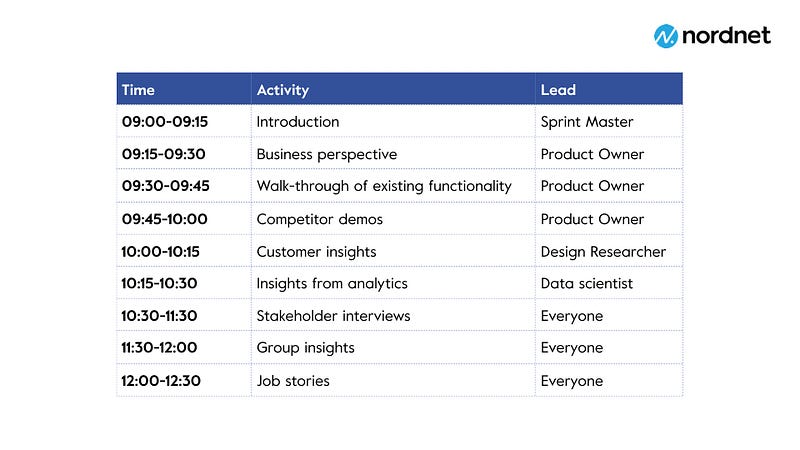Viewport: 800px width, 450px height.
Task: Click the Introduction activity cell
Action: pyautogui.click(x=393, y=121)
